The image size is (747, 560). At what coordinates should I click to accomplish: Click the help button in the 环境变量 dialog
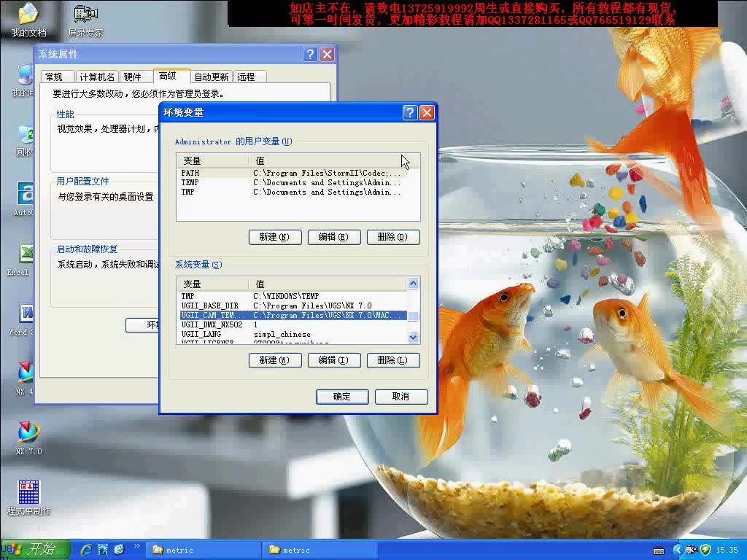point(410,112)
